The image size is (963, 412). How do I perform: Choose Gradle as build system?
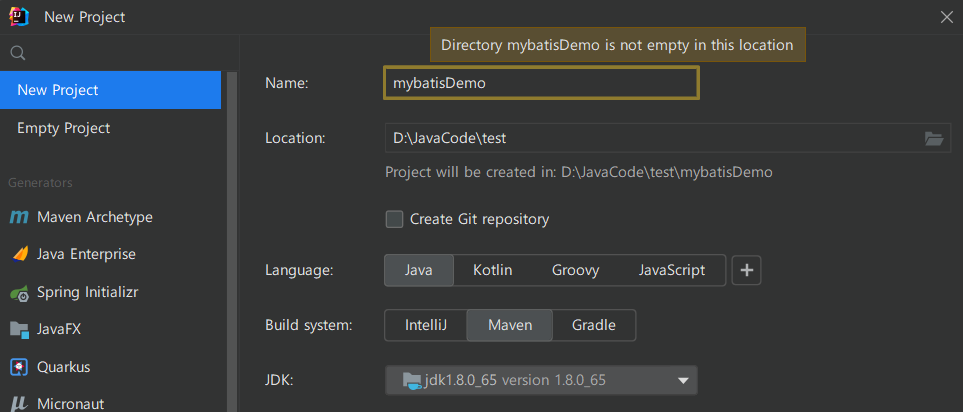(x=593, y=325)
